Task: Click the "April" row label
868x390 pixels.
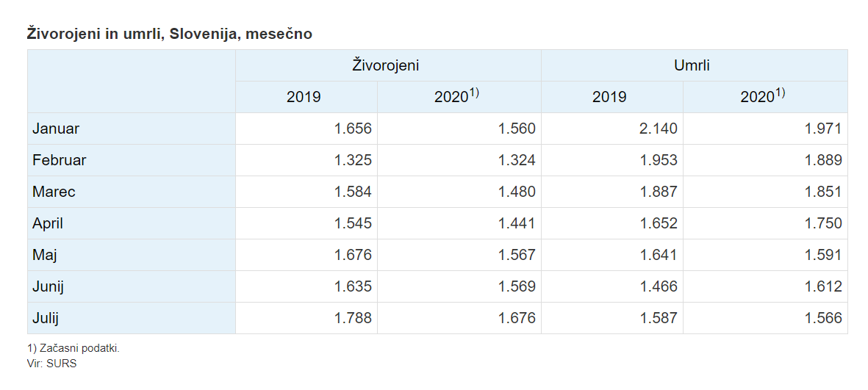Action: tap(49, 223)
